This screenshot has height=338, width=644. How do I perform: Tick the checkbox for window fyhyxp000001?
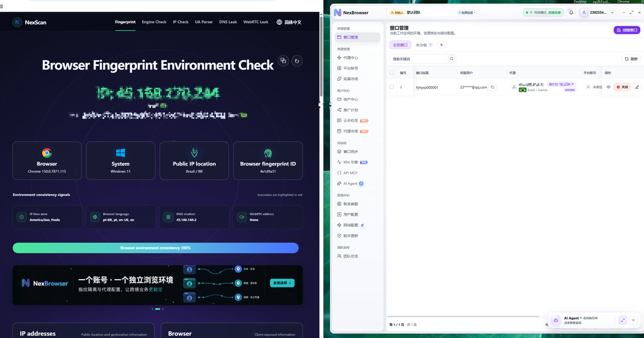coord(392,87)
